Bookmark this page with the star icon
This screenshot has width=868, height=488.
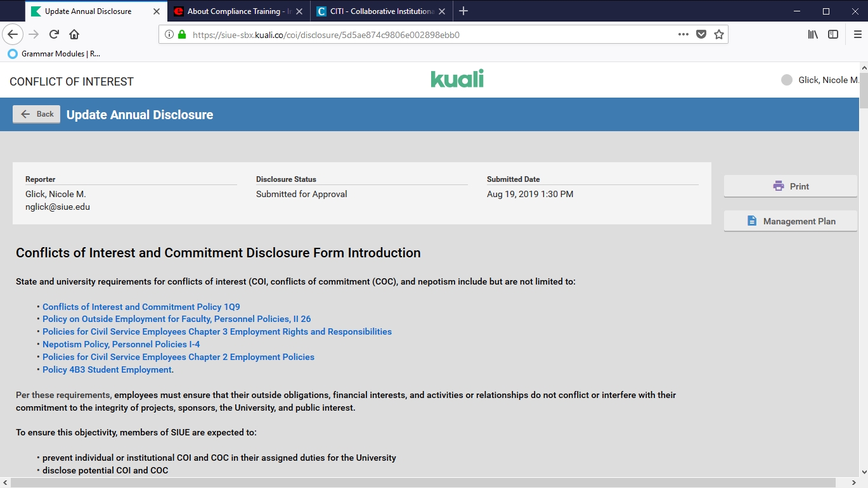point(718,35)
